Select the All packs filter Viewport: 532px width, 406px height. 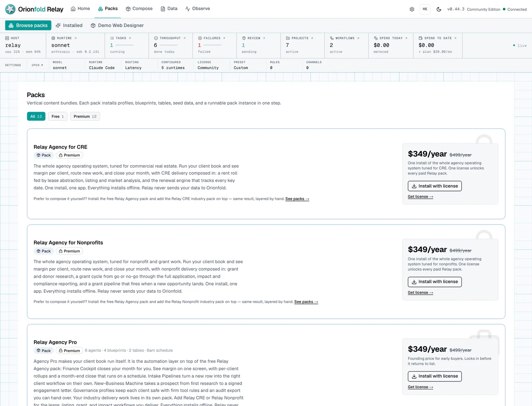[x=36, y=117]
